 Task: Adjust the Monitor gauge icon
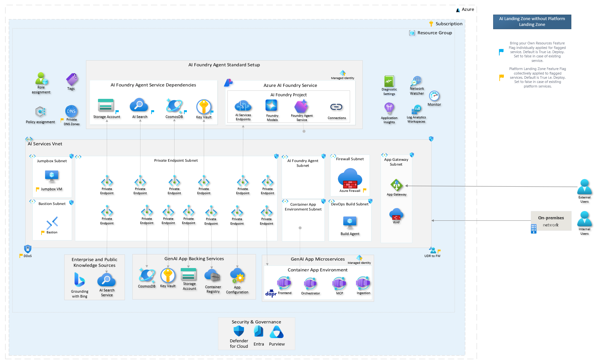coord(434,96)
